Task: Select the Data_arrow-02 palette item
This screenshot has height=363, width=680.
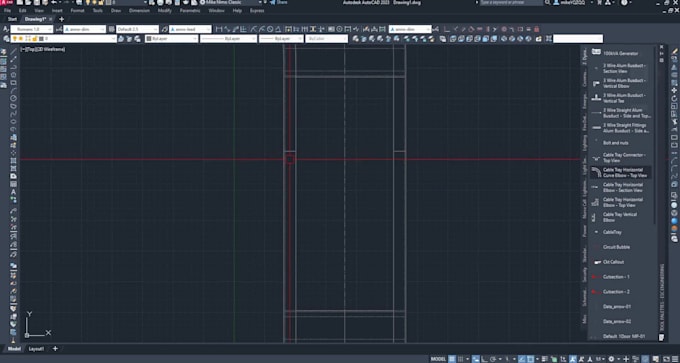Action: point(621,321)
